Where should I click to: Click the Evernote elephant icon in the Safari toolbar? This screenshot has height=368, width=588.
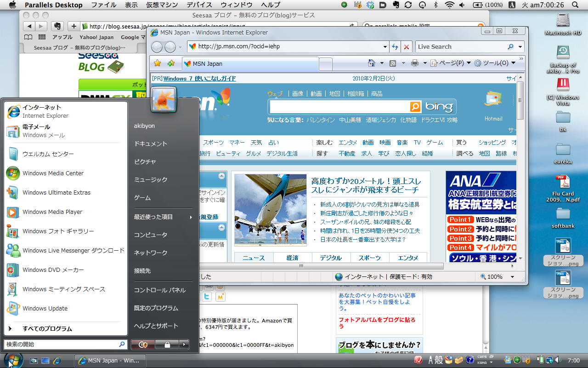tap(57, 26)
